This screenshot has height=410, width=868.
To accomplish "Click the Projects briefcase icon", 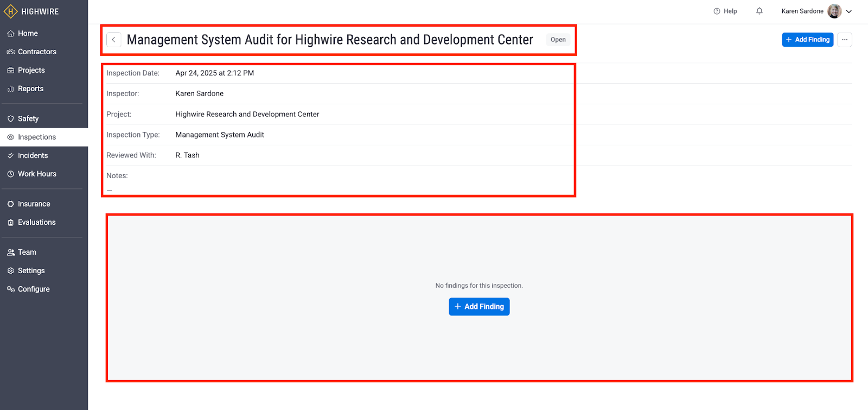I will pyautogui.click(x=10, y=71).
